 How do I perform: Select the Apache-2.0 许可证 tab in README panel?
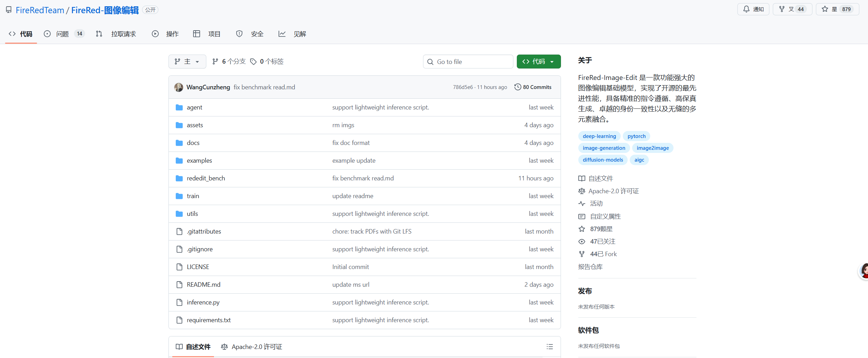tap(251, 347)
